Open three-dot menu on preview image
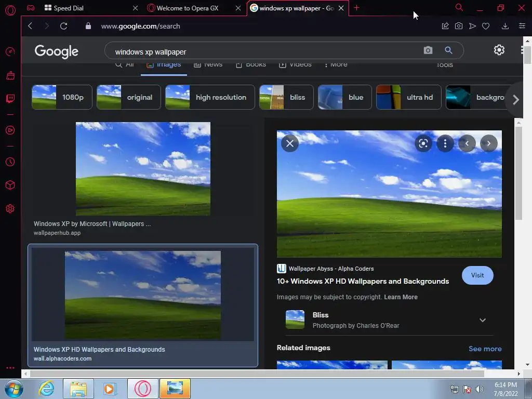Image resolution: width=532 pixels, height=399 pixels. click(x=445, y=143)
